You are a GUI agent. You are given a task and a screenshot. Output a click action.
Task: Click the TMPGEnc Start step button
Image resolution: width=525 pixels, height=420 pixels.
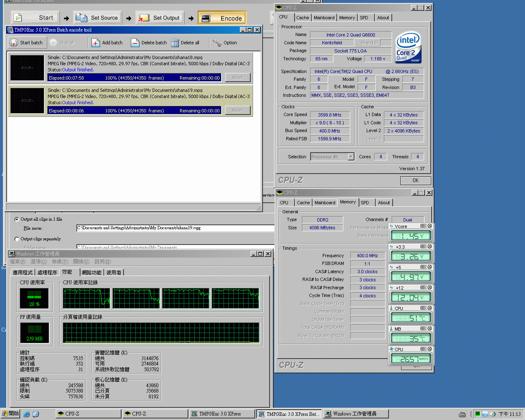coord(34,18)
